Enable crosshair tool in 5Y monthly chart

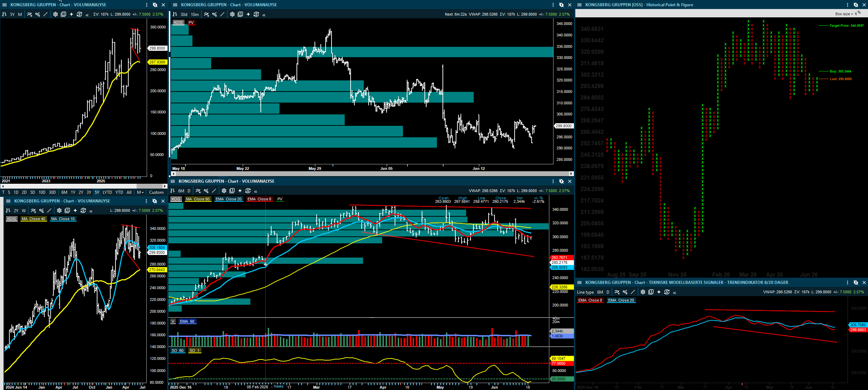point(71,14)
